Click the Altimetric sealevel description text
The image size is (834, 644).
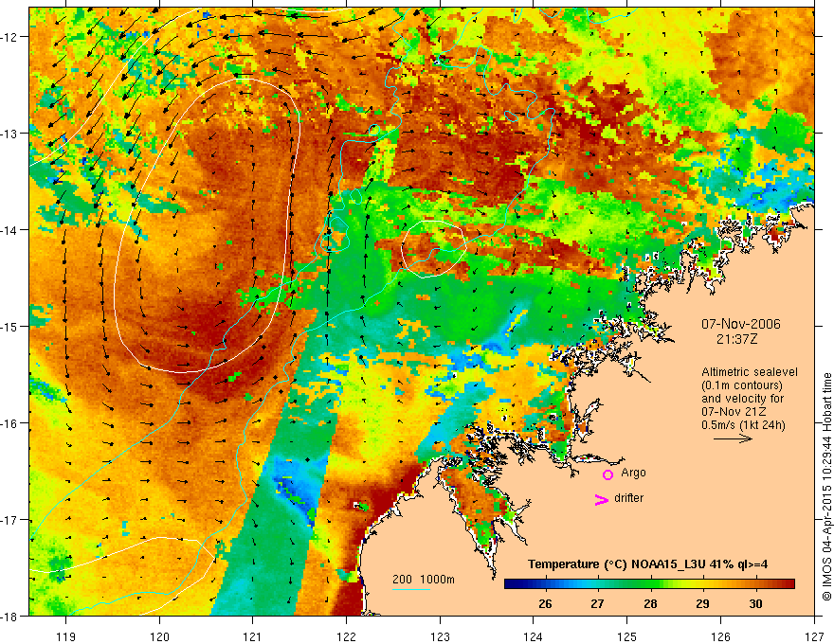click(749, 399)
